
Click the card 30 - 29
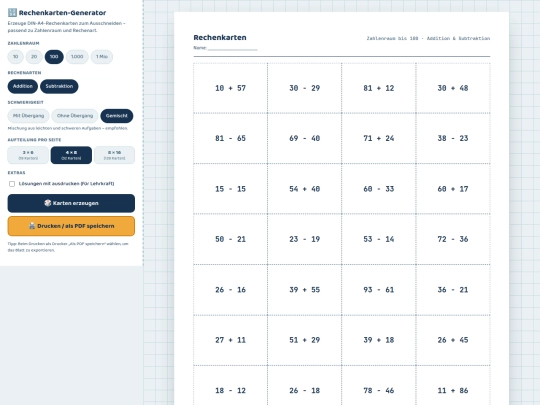(304, 88)
